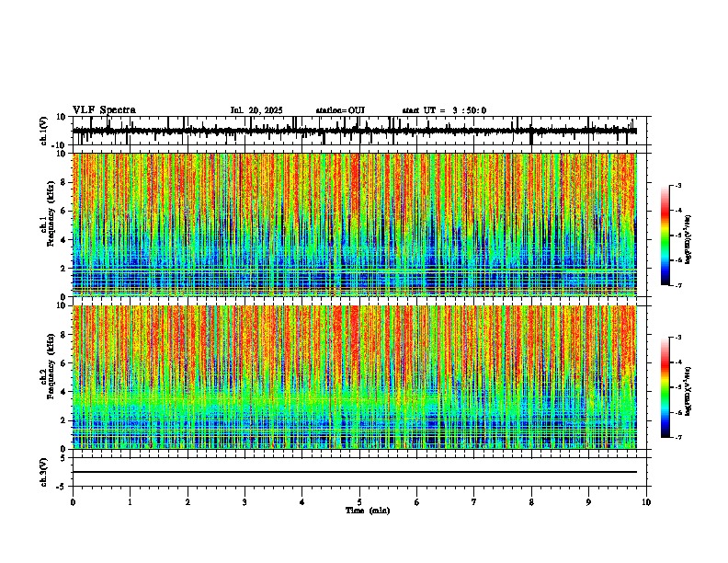Image resolution: width=728 pixels, height=563 pixels.
Task: Click the color scale bar beside ch.1 spectrogram
Action: coord(665,236)
